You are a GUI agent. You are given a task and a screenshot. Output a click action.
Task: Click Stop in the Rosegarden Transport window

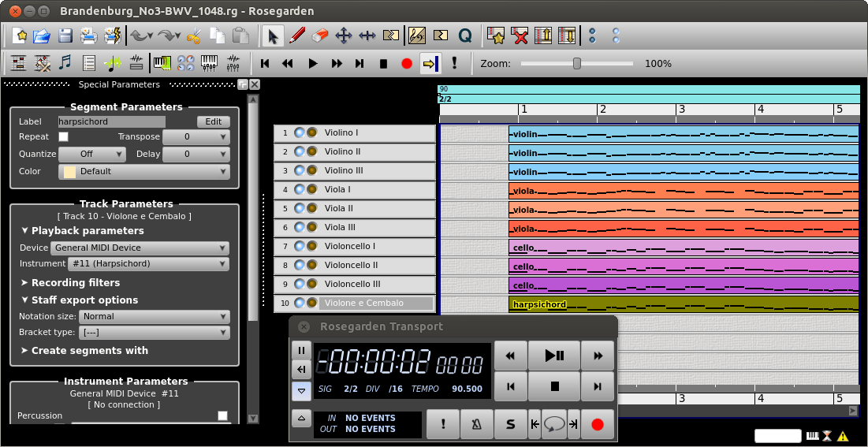pyautogui.click(x=554, y=386)
